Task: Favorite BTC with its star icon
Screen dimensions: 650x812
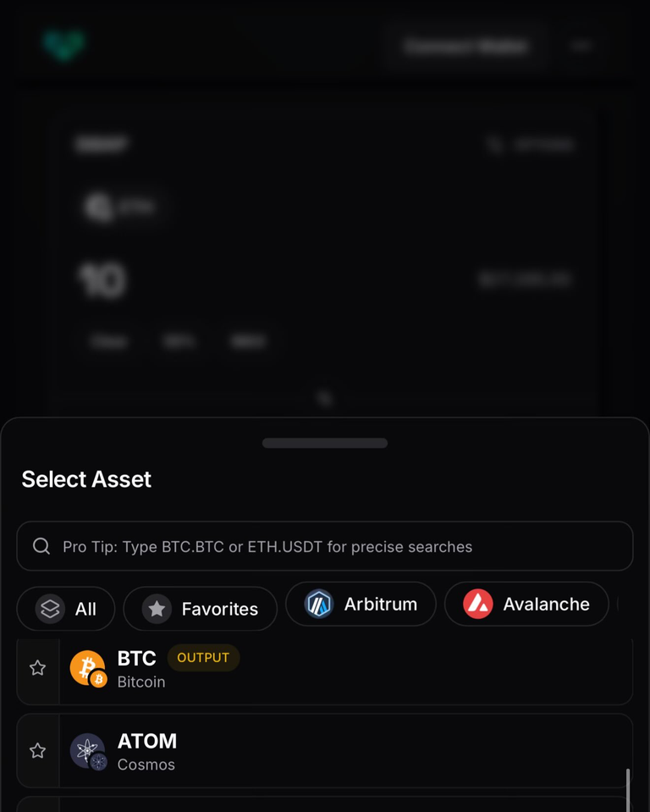Action: [x=37, y=667]
